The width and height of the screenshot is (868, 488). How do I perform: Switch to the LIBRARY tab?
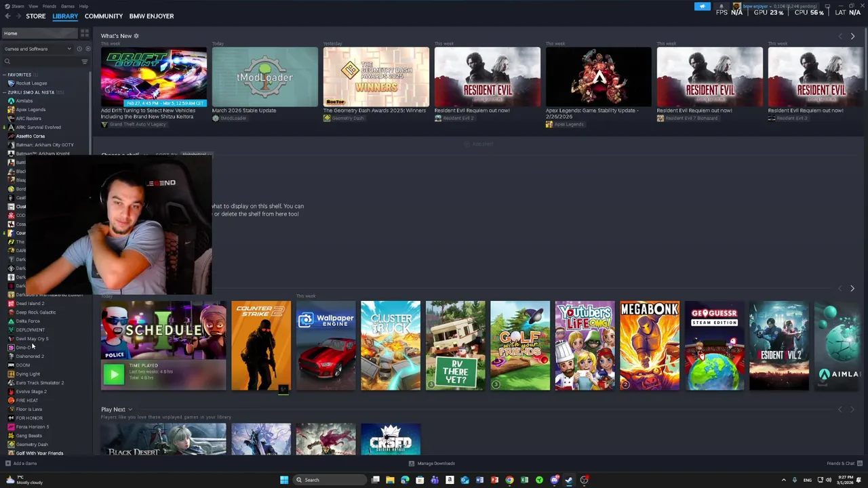[65, 16]
